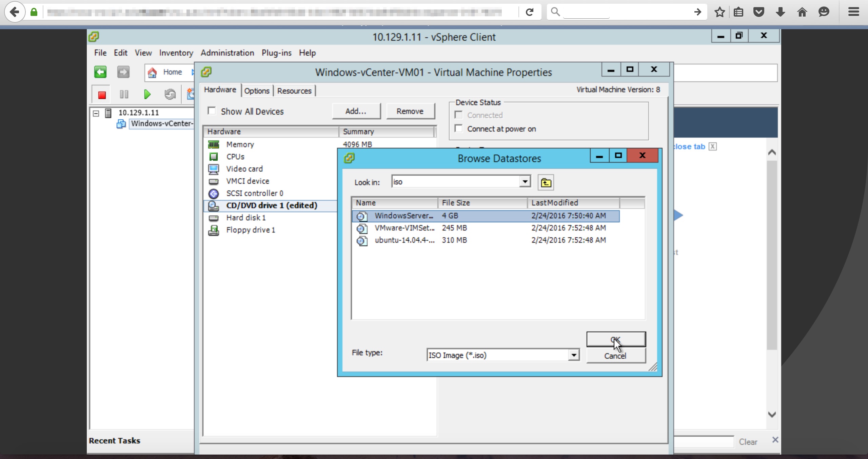Click the green power on play icon
This screenshot has height=459, width=868.
pos(147,94)
